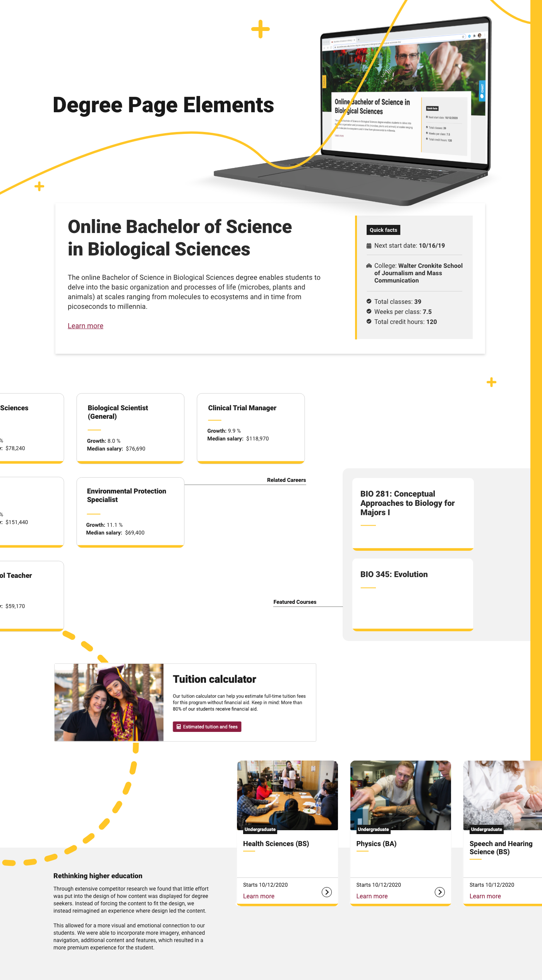Follow Learn more link on Health Sciences card

click(259, 896)
